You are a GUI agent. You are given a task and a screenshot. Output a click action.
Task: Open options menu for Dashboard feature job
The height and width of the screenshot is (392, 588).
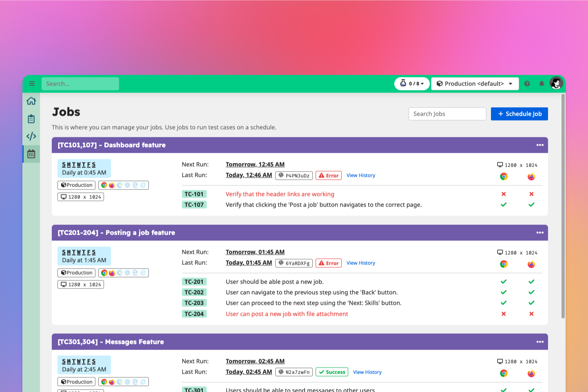[x=540, y=145]
